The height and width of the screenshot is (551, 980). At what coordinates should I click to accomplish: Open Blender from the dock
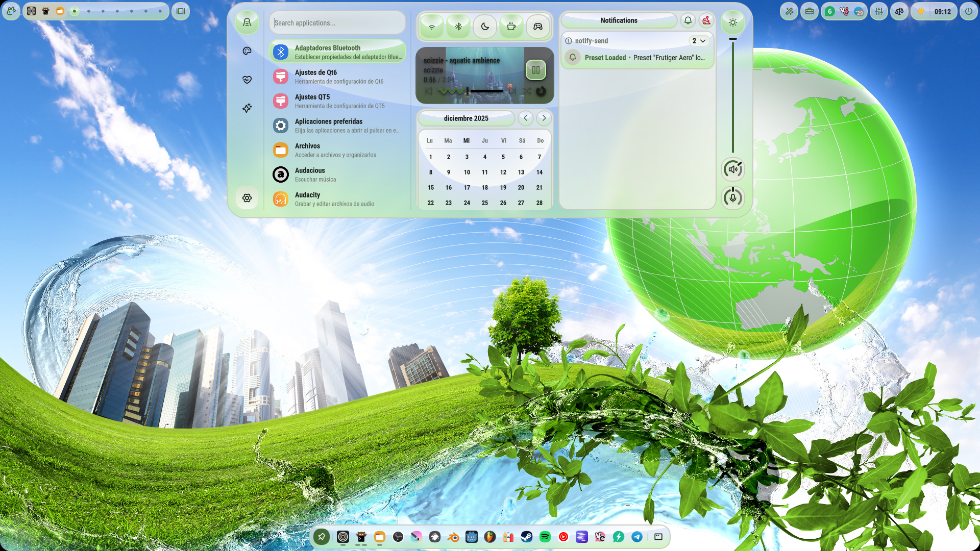(x=453, y=537)
